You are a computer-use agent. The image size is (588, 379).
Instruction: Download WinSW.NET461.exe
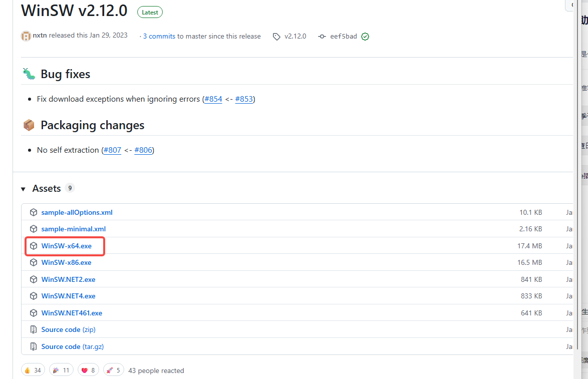(x=72, y=313)
